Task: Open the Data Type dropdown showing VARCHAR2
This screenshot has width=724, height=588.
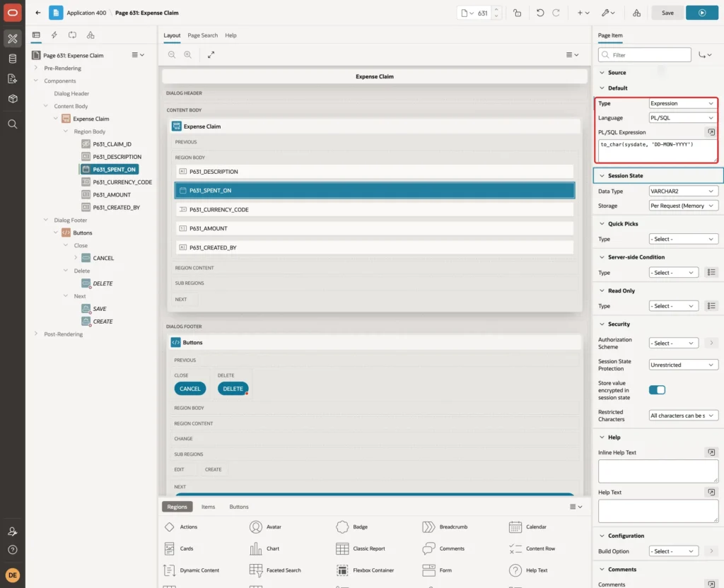Action: (682, 191)
